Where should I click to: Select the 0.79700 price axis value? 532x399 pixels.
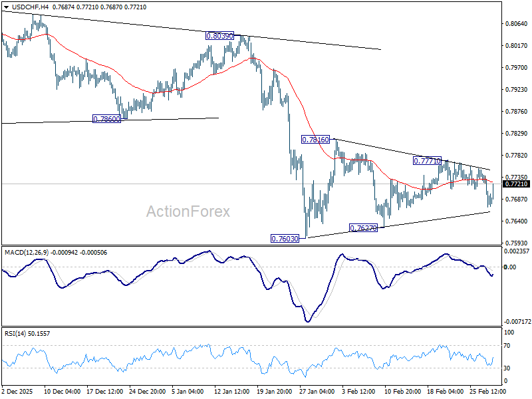(x=517, y=68)
